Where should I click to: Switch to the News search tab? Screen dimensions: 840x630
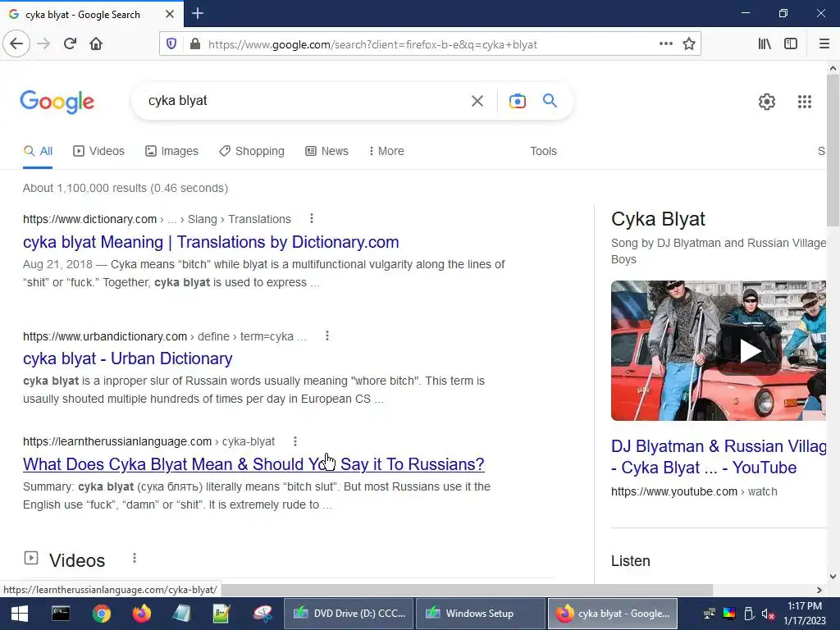(326, 151)
